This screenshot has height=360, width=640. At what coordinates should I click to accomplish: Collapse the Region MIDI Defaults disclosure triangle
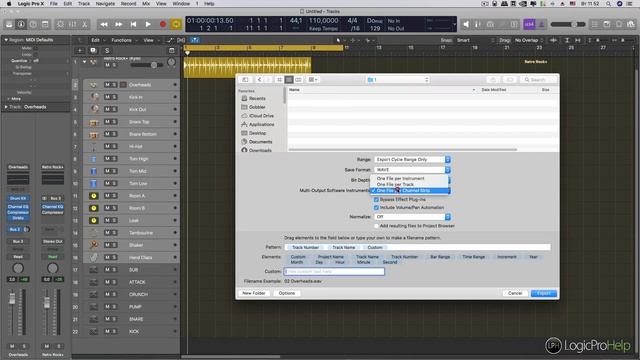pyautogui.click(x=6, y=40)
